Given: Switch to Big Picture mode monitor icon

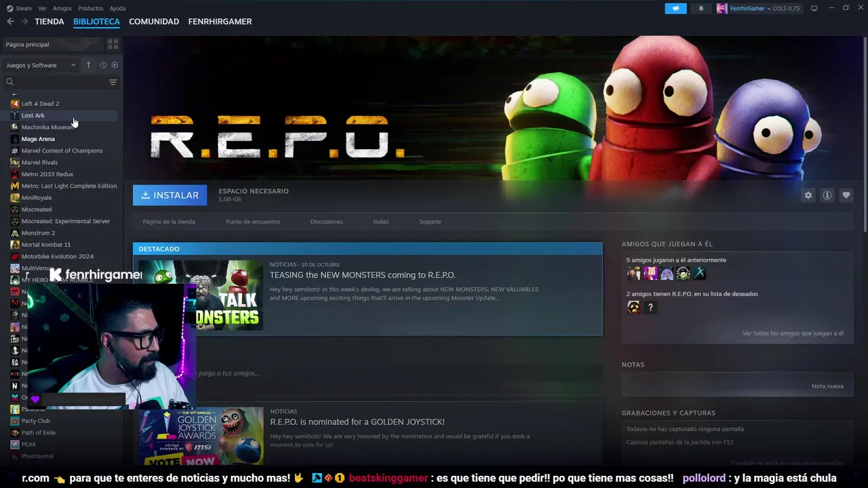Looking at the screenshot, I should coord(814,8).
